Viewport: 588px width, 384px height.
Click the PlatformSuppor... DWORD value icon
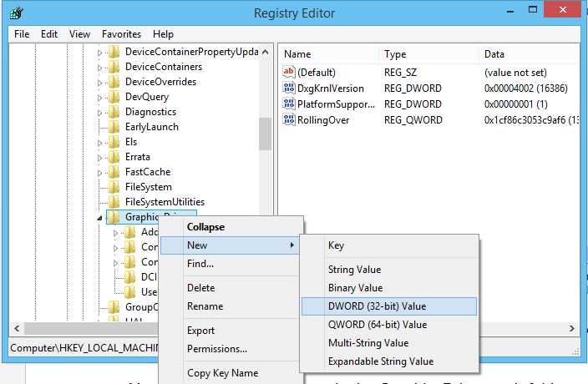click(289, 104)
